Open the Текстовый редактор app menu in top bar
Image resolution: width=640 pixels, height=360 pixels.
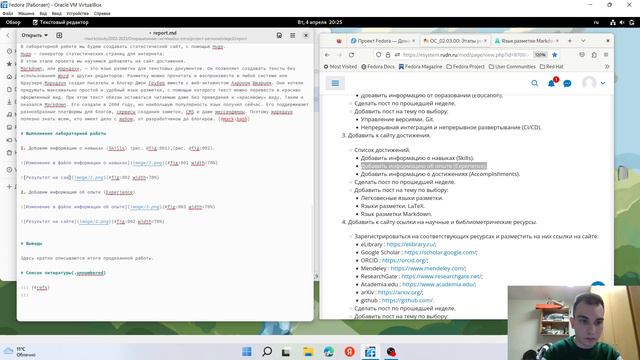(60, 22)
